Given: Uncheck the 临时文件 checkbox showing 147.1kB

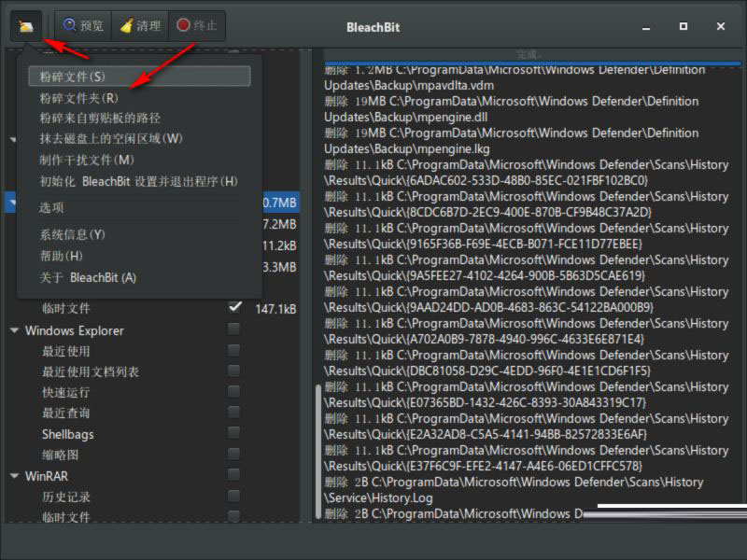Looking at the screenshot, I should click(x=234, y=308).
